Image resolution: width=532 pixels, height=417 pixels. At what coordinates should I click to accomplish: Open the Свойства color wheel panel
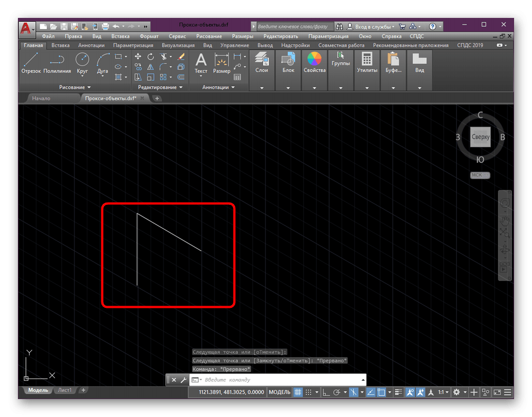(315, 62)
